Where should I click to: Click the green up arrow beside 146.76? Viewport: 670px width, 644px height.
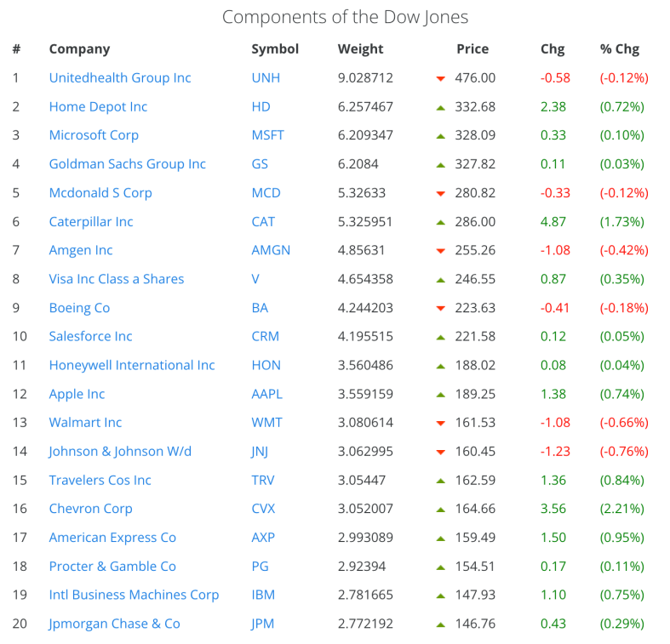pos(440,624)
